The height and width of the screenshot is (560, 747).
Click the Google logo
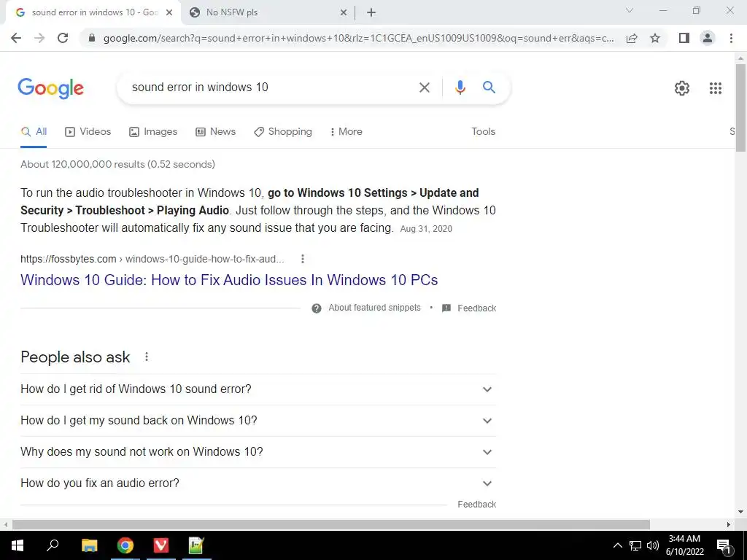[x=51, y=88]
